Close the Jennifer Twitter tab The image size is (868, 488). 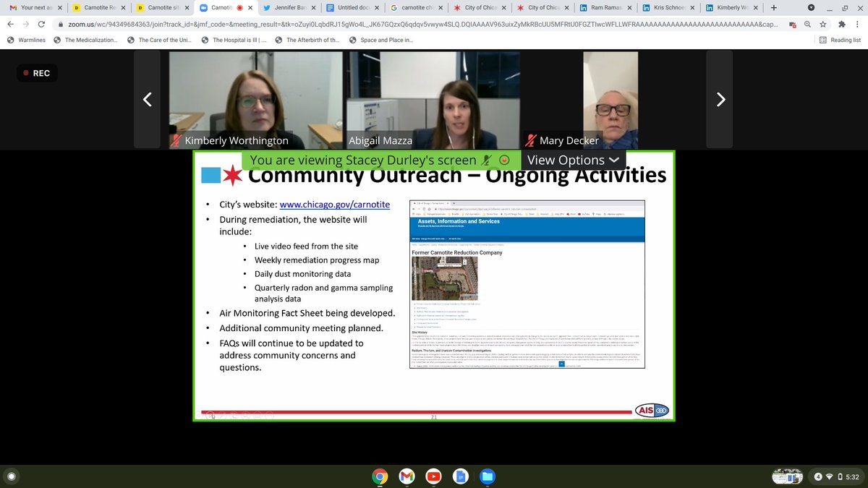coord(312,7)
